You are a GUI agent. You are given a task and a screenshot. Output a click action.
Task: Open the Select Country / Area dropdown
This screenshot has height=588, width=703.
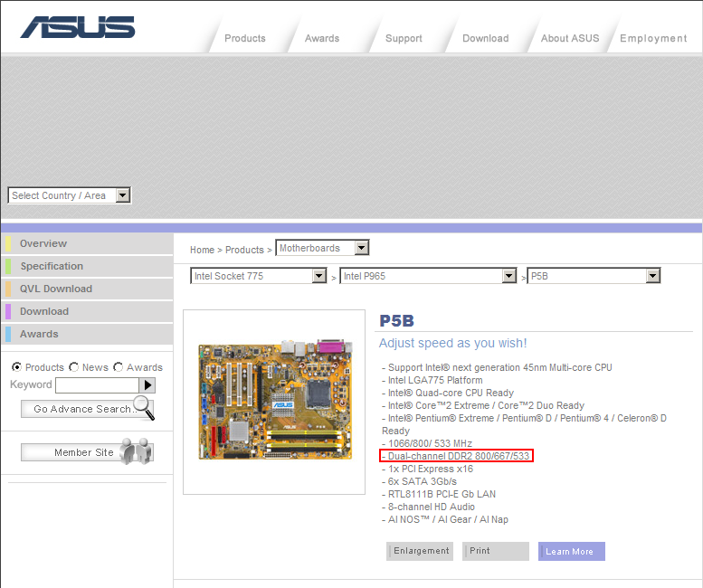point(70,195)
